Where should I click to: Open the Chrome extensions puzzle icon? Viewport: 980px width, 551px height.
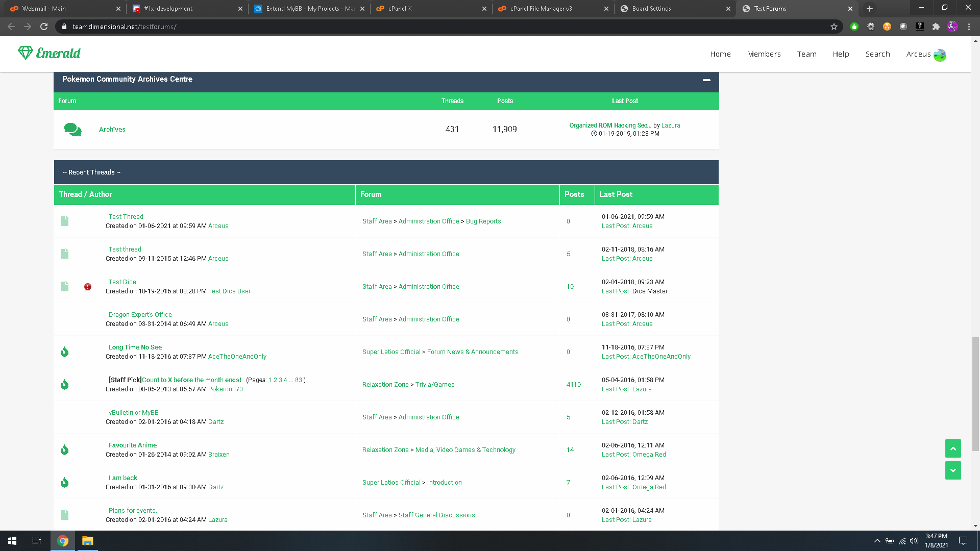pos(936,27)
